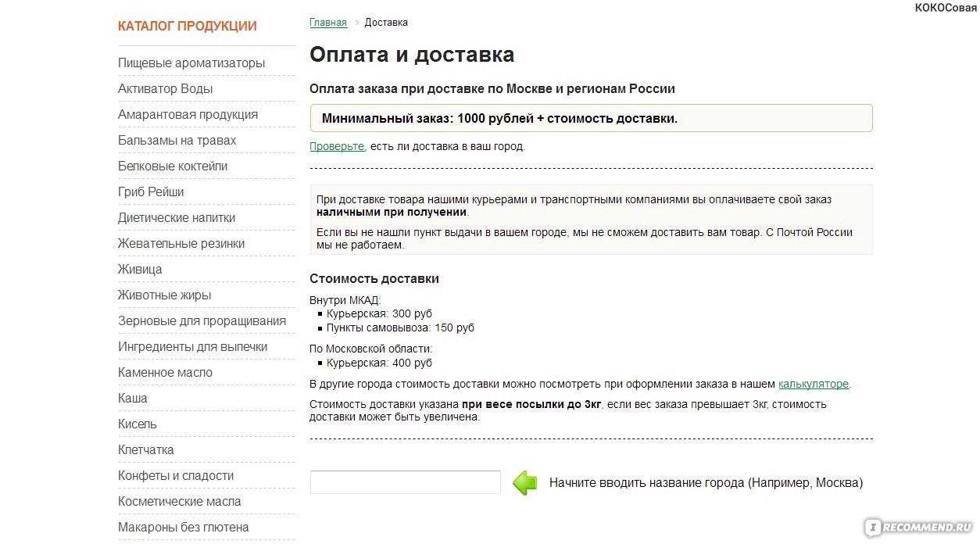Open Конфеты и сладости category
This screenshot has height=544, width=980.
pos(176,476)
